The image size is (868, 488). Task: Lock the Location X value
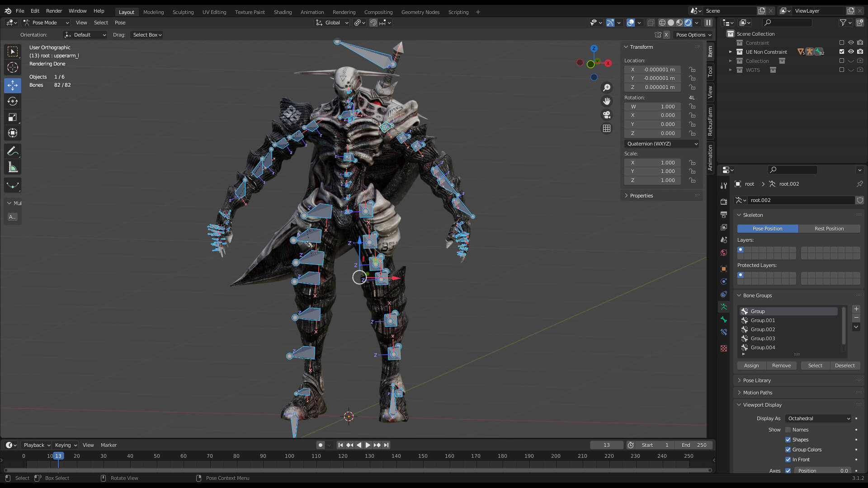[x=692, y=70]
